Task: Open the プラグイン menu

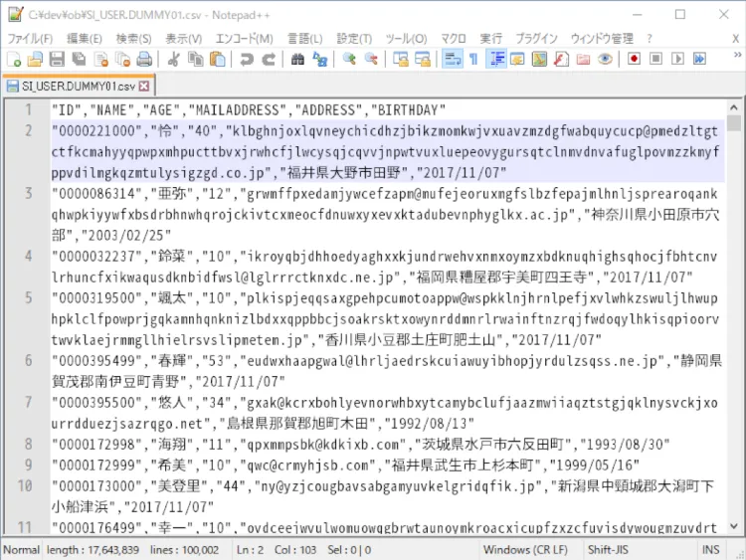Action: pyautogui.click(x=536, y=39)
